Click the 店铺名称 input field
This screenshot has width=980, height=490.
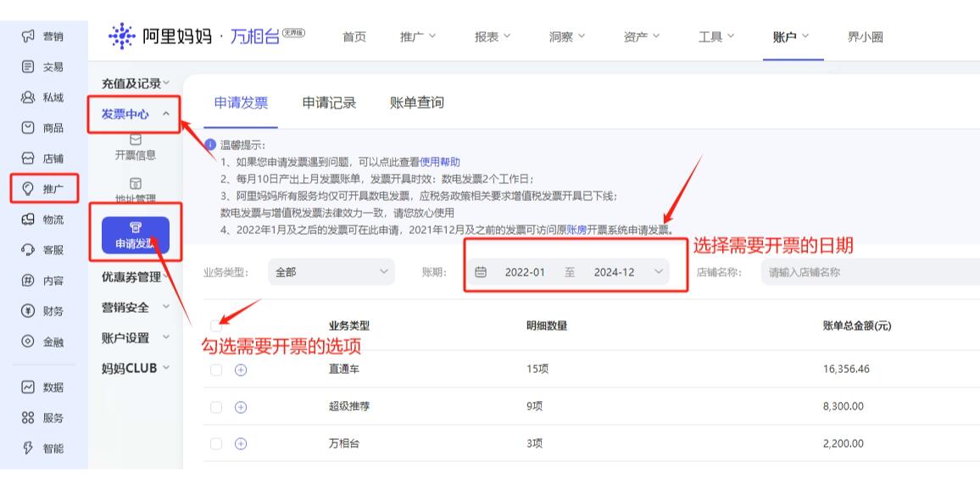coord(870,272)
